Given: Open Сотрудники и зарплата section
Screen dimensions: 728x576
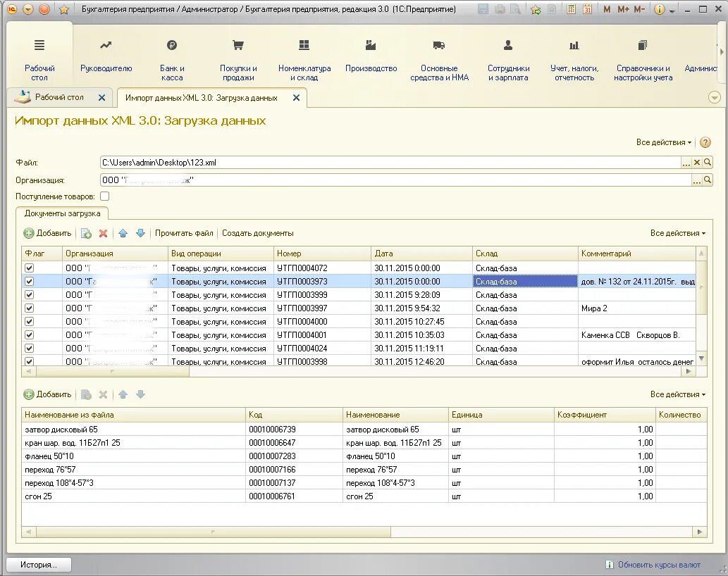Looking at the screenshot, I should tap(508, 61).
